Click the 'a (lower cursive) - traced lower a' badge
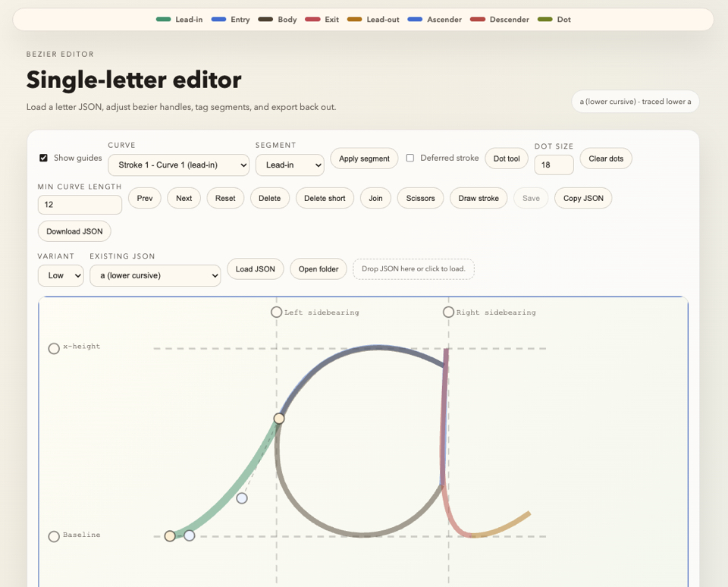The image size is (728, 587). [635, 101]
